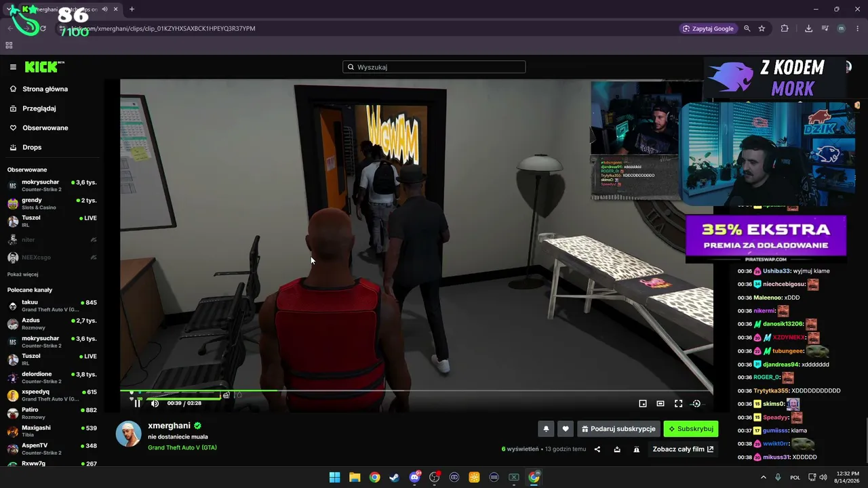Click djandreas94 username in chat
This screenshot has height=488, width=868.
pos(781,365)
